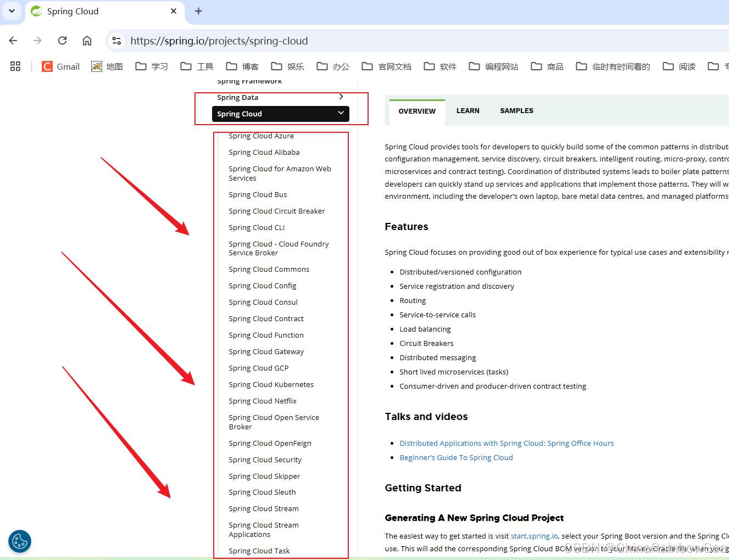Open the browser home page
The image size is (729, 560).
click(87, 41)
